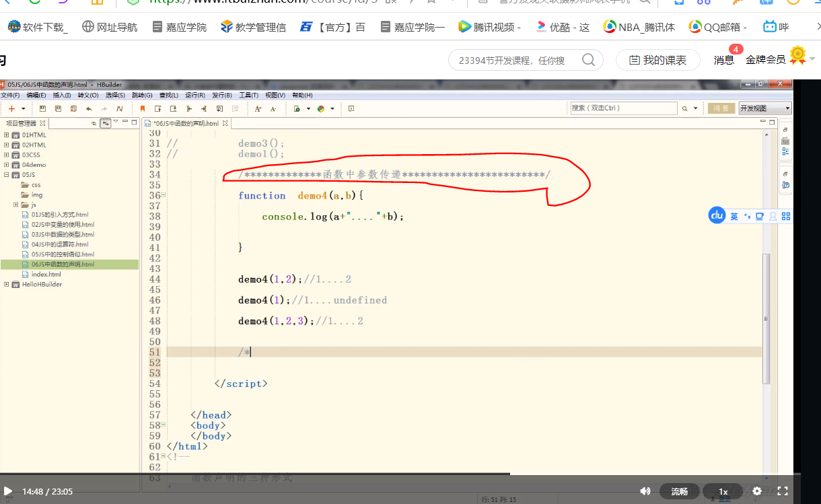Open 01JS的引入方式.html file
The height and width of the screenshot is (504, 821).
55,215
